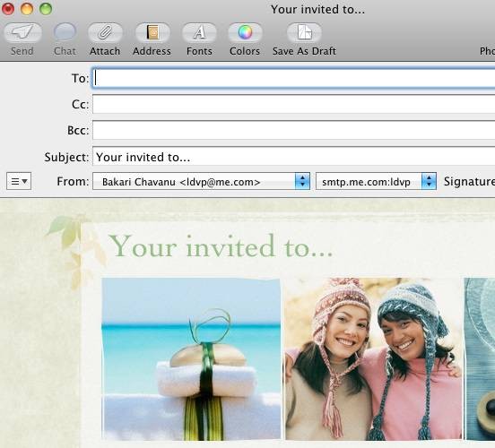The height and width of the screenshot is (448, 495).
Task: Minimize the message window
Action: coord(27,9)
